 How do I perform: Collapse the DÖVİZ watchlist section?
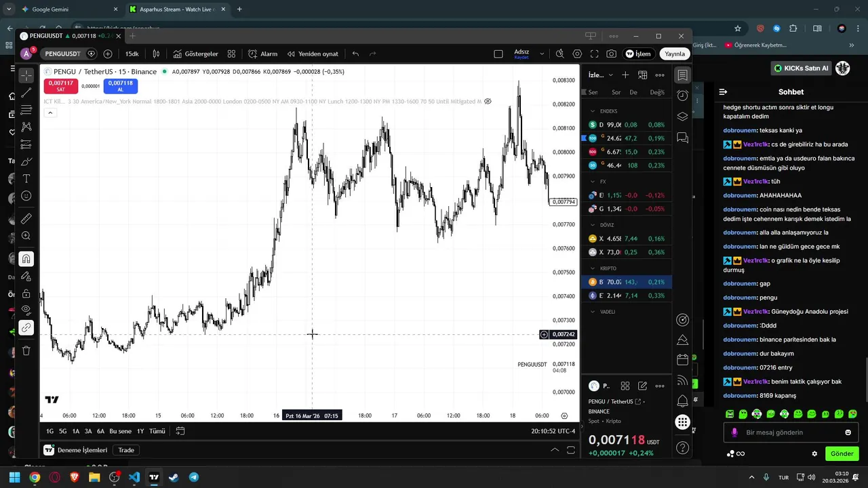[x=593, y=225]
